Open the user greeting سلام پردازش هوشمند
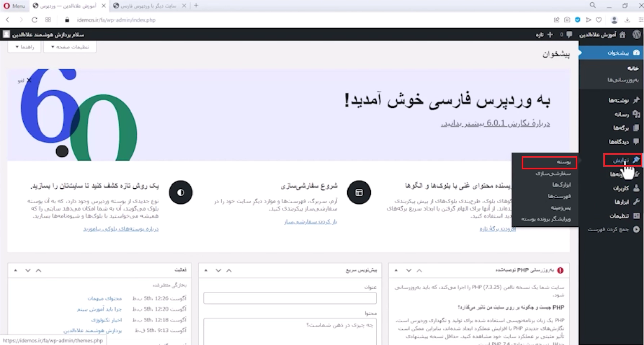The image size is (644, 345). tap(44, 34)
